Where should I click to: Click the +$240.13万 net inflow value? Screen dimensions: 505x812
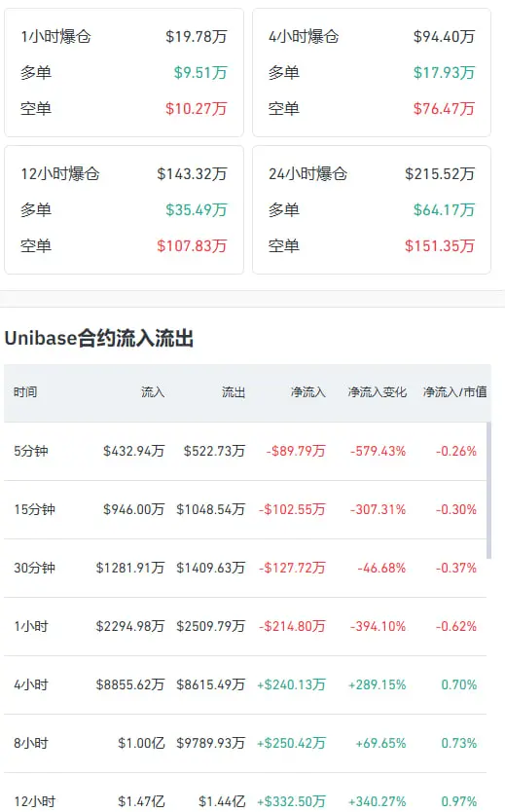tap(291, 685)
